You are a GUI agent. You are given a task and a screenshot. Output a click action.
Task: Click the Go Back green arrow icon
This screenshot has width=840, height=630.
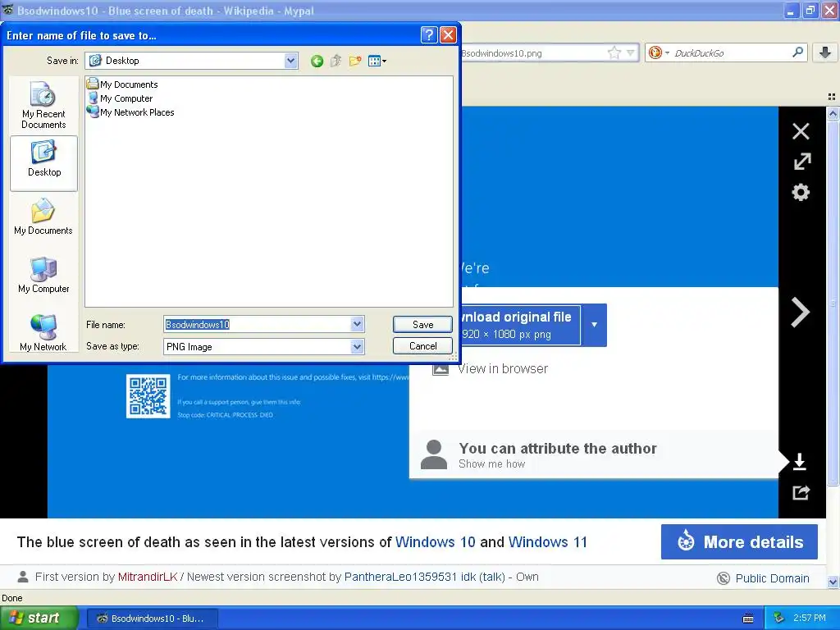coord(317,61)
